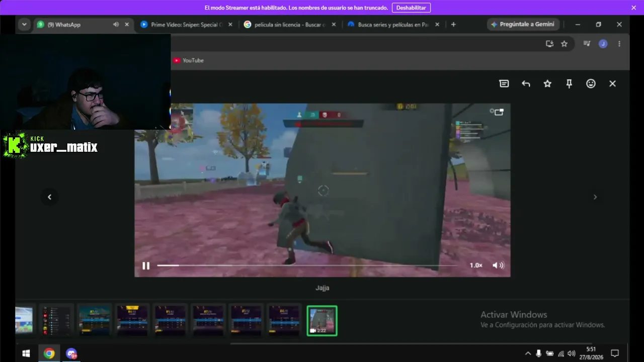Dismiss the Streamer mode banner
Viewport: 644px width, 362px height.
point(634,8)
